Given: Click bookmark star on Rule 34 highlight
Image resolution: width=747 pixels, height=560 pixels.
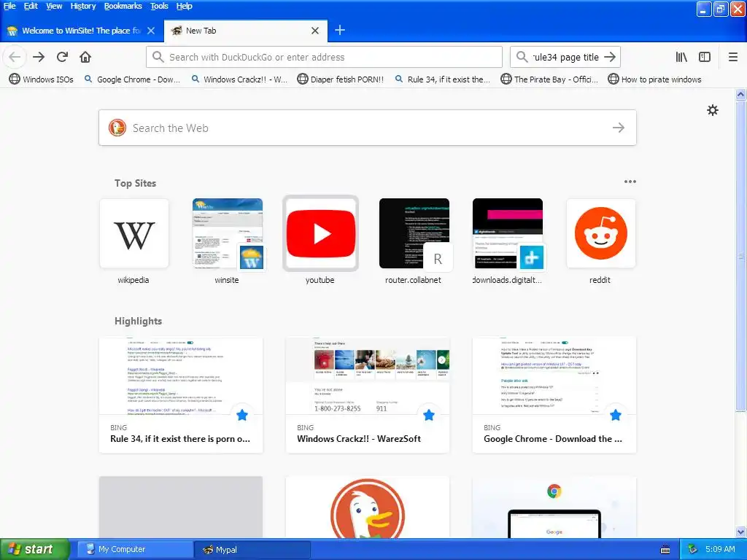Looking at the screenshot, I should click(x=242, y=415).
